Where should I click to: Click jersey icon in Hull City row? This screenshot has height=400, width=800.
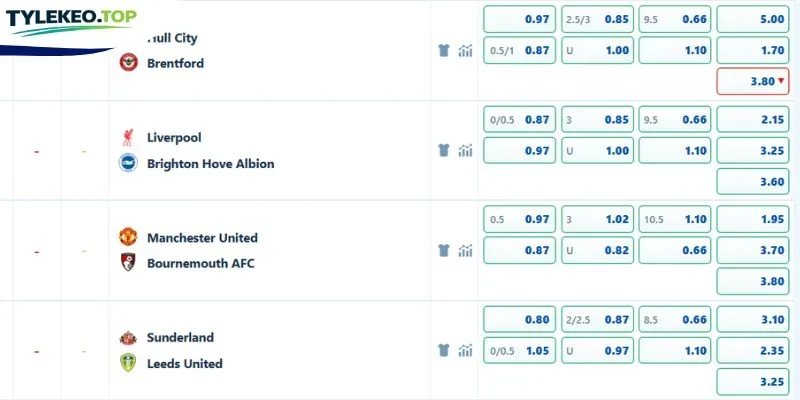[444, 51]
